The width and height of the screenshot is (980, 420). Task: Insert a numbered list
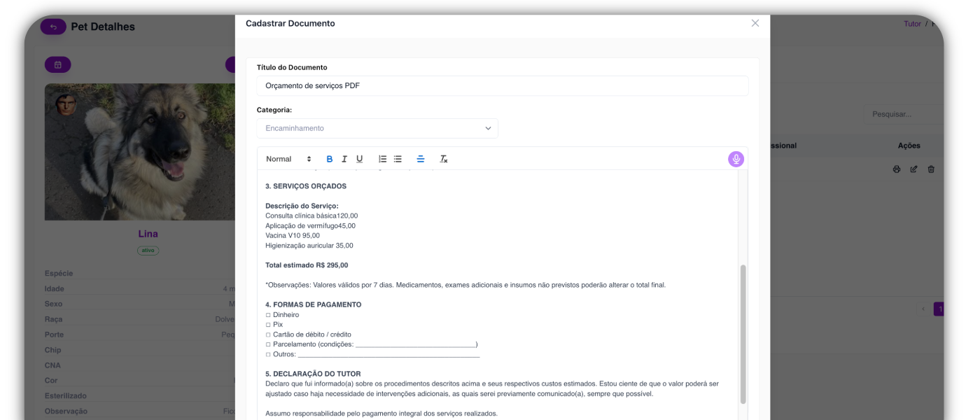coord(382,159)
